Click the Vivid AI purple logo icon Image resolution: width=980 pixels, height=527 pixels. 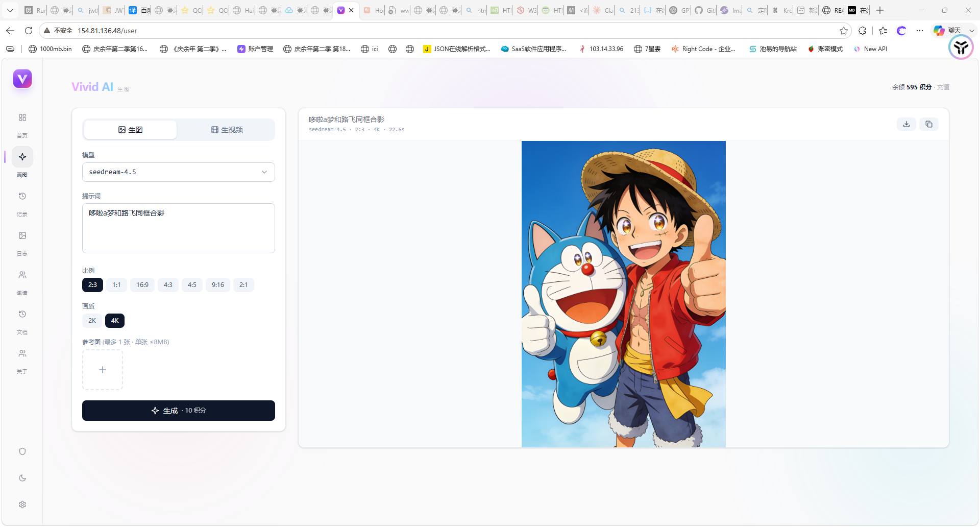point(22,79)
